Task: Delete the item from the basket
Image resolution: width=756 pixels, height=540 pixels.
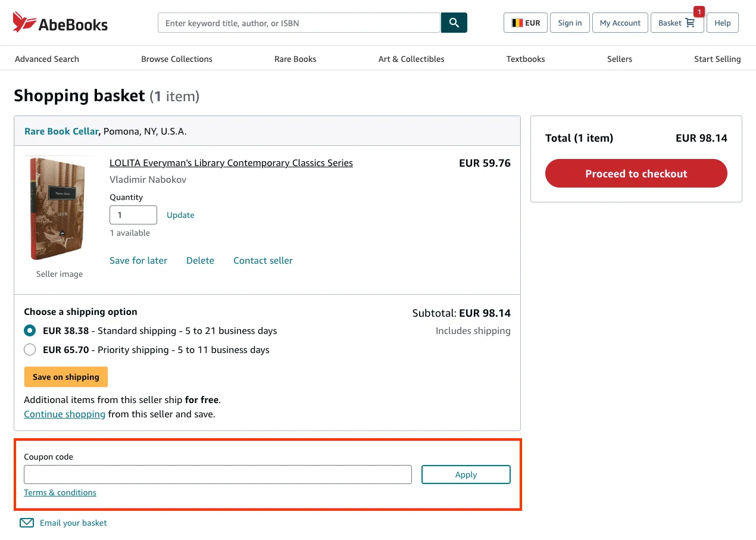Action: pos(200,260)
